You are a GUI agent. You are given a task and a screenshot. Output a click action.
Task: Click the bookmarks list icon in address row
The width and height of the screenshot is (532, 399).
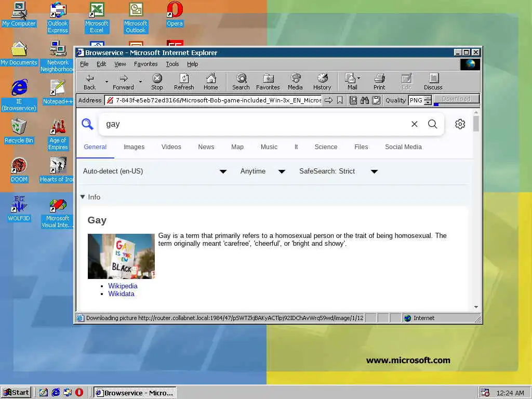[353, 100]
